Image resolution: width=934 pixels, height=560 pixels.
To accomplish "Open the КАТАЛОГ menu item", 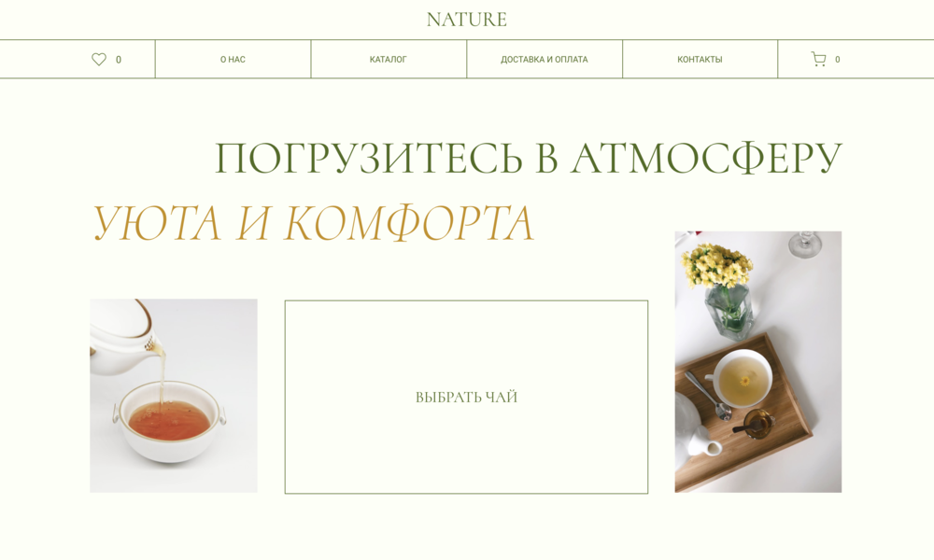I will [x=388, y=60].
